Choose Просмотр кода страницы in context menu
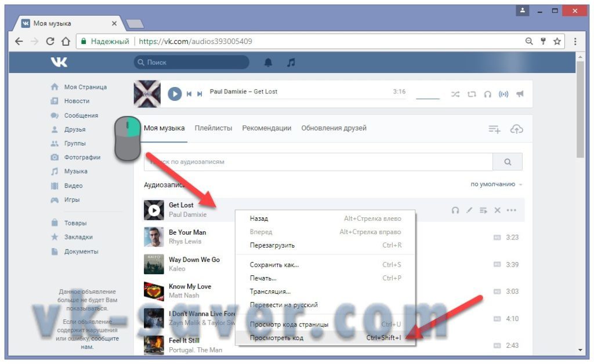Image resolution: width=594 pixels, height=364 pixels. tap(325, 325)
